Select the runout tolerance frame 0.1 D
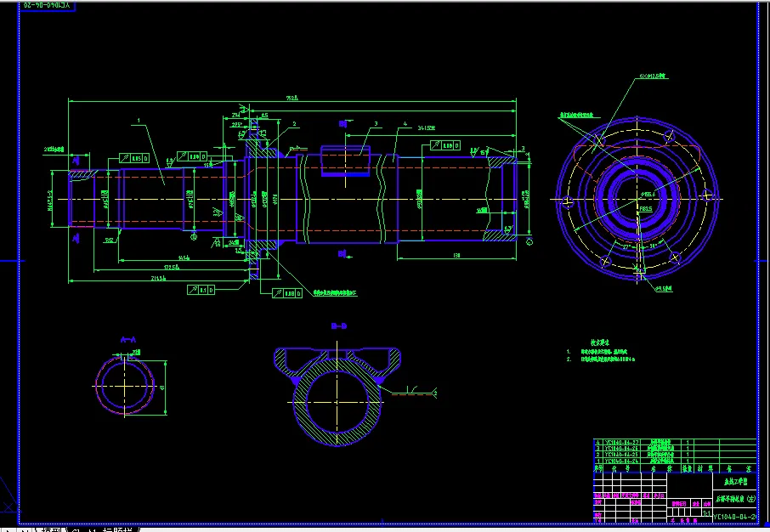The image size is (770, 532). tap(201, 290)
